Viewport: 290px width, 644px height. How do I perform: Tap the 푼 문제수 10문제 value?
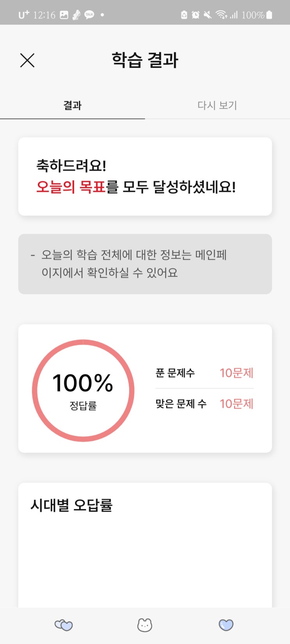coord(237,373)
